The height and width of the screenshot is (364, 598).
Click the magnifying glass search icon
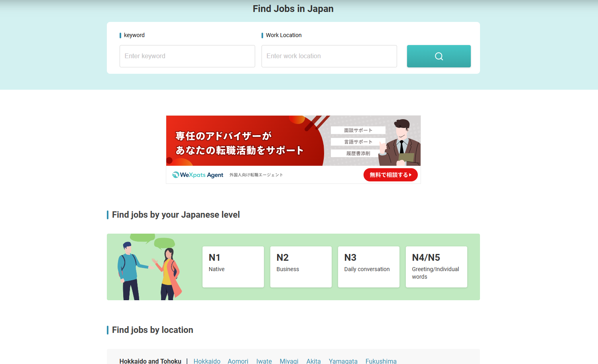pos(439,56)
